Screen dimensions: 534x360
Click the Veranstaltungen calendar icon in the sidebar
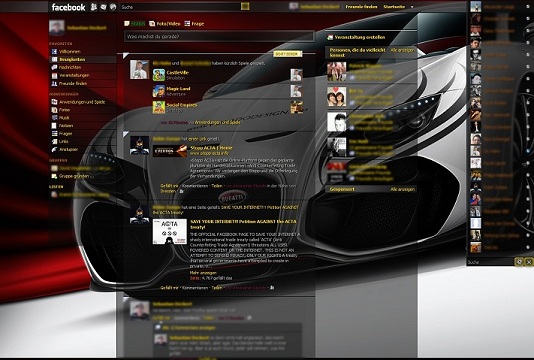click(x=54, y=76)
